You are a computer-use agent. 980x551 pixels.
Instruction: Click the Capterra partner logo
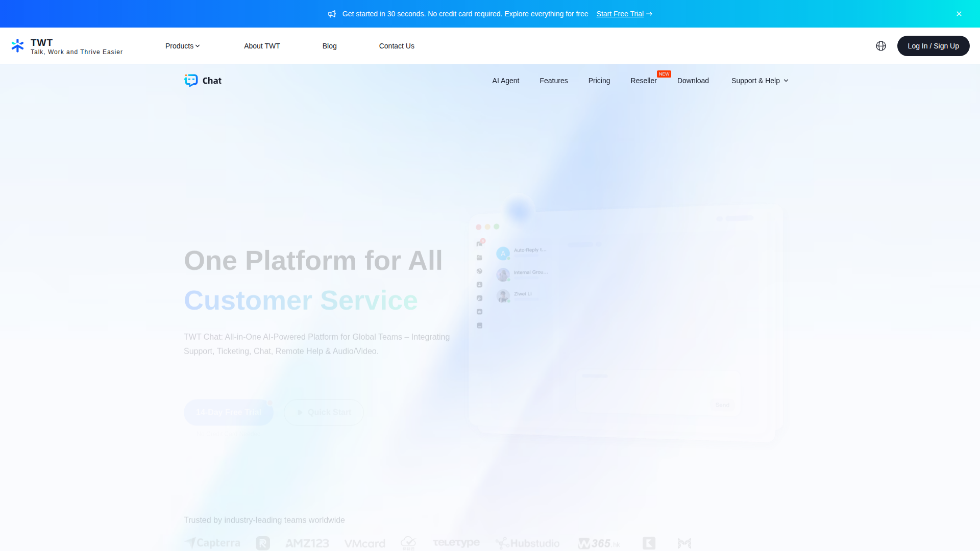pos(213,543)
